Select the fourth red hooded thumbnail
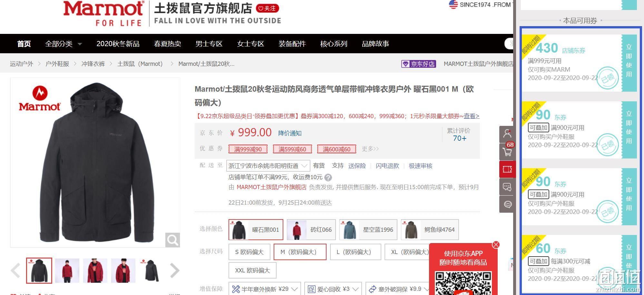This screenshot has height=295, width=644. 123,270
